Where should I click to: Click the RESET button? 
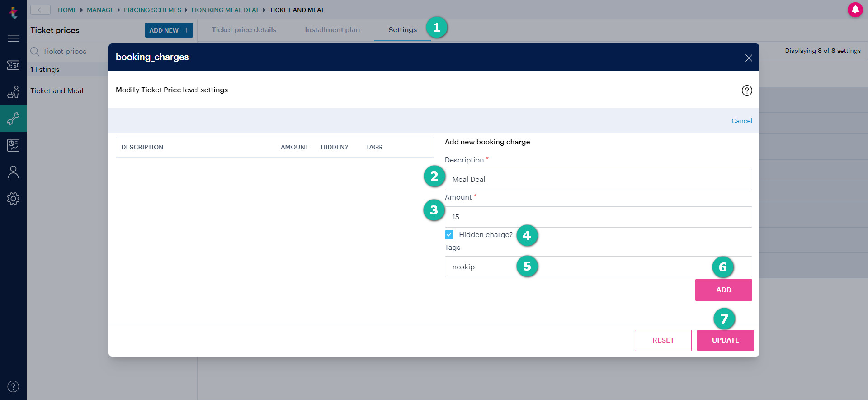pos(663,340)
